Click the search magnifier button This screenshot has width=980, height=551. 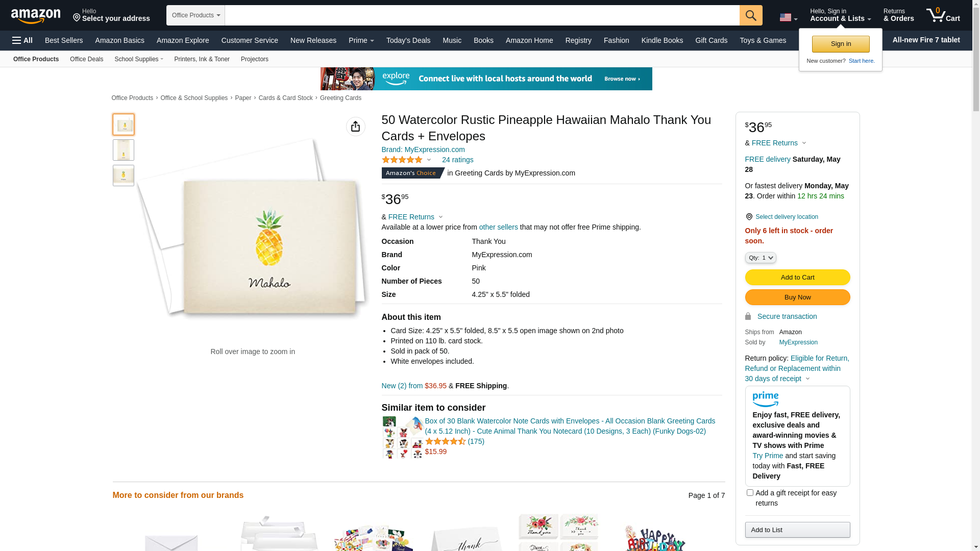coord(750,15)
